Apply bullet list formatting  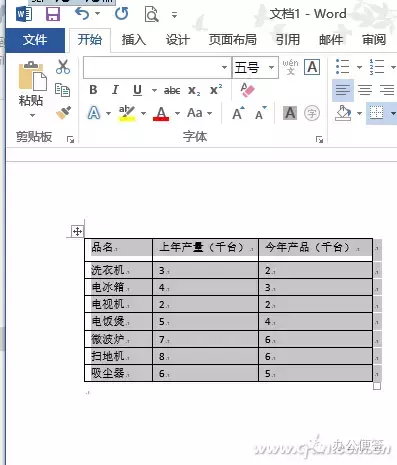click(343, 67)
